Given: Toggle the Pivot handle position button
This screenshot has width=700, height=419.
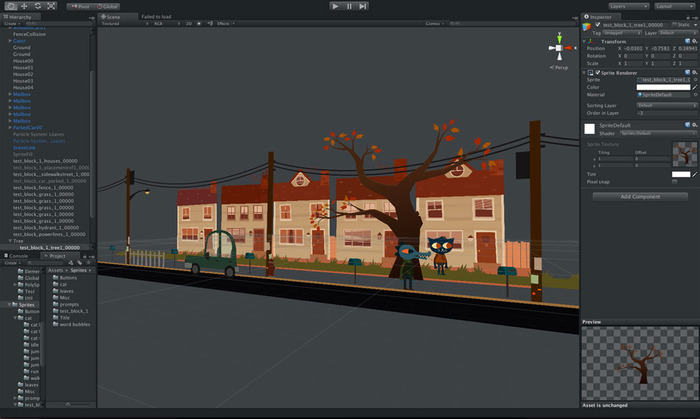Looking at the screenshot, I should pos(80,7).
